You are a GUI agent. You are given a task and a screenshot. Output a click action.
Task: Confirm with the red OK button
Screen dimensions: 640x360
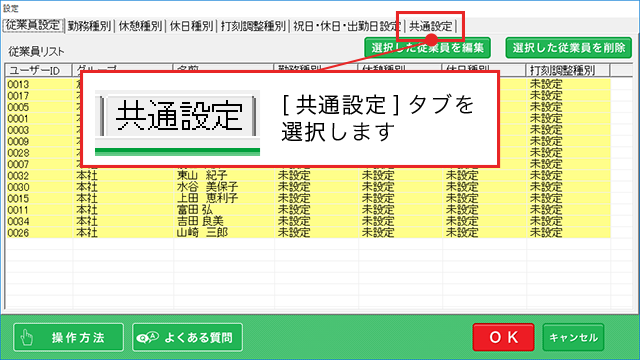504,337
